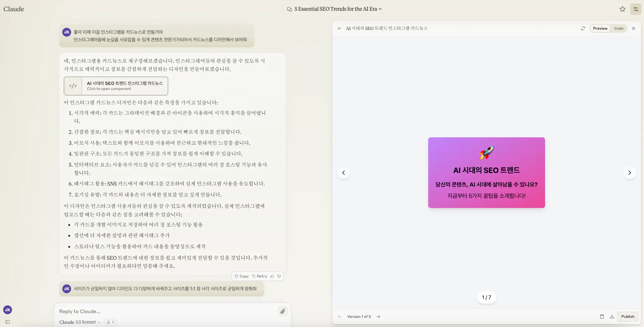644x327 pixels.
Task: Close the artifact panel
Action: 633,28
